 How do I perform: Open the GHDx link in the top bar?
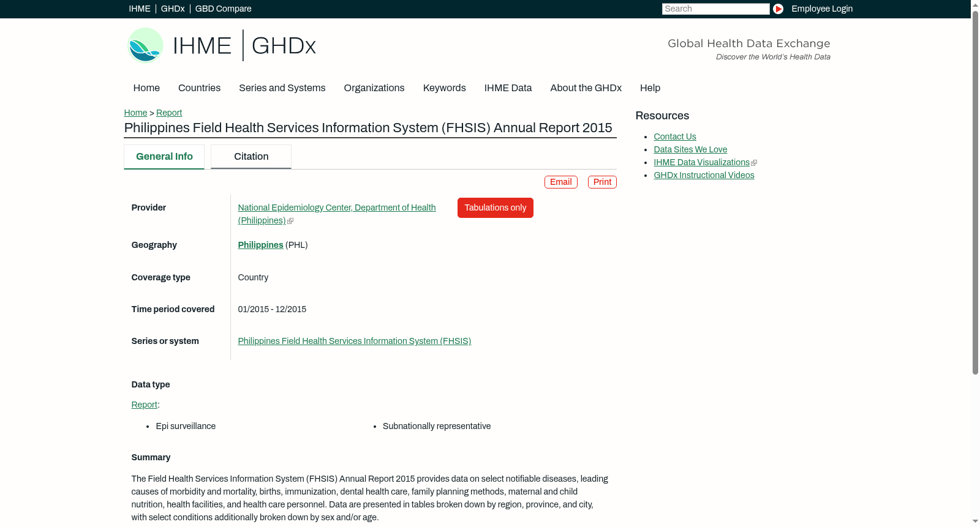point(173,9)
